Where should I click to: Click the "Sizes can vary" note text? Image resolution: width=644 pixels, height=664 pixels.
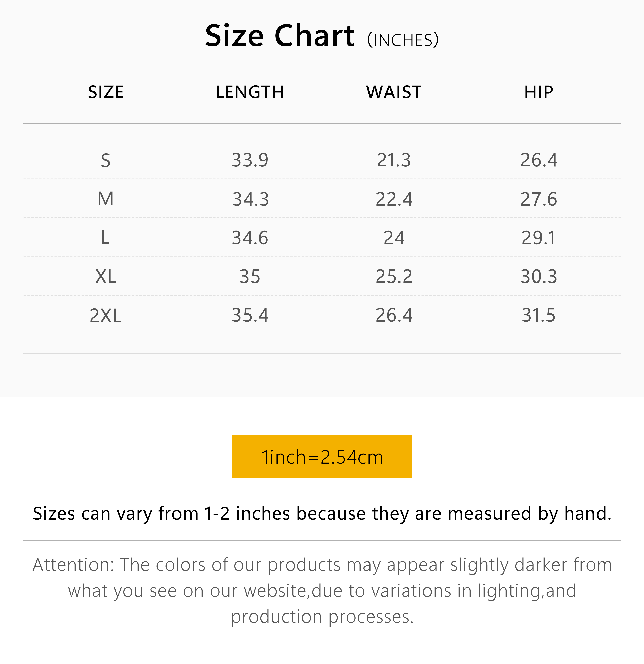click(x=322, y=513)
